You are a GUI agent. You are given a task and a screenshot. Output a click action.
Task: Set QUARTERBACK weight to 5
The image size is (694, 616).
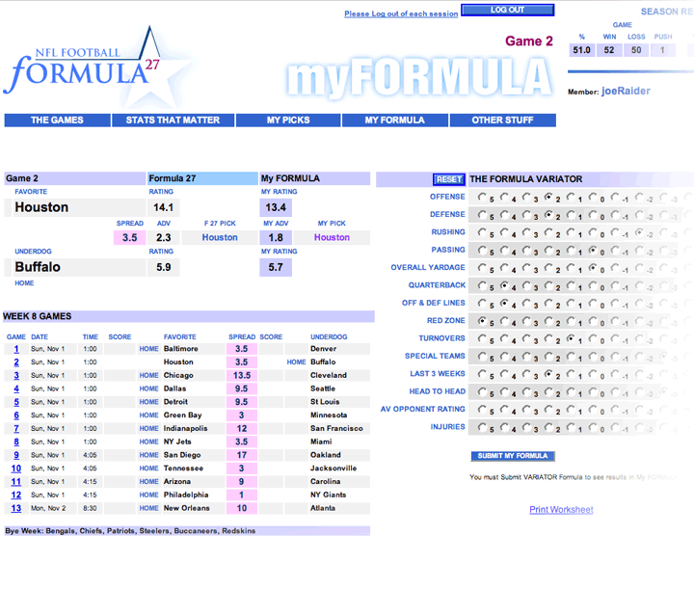(x=482, y=285)
